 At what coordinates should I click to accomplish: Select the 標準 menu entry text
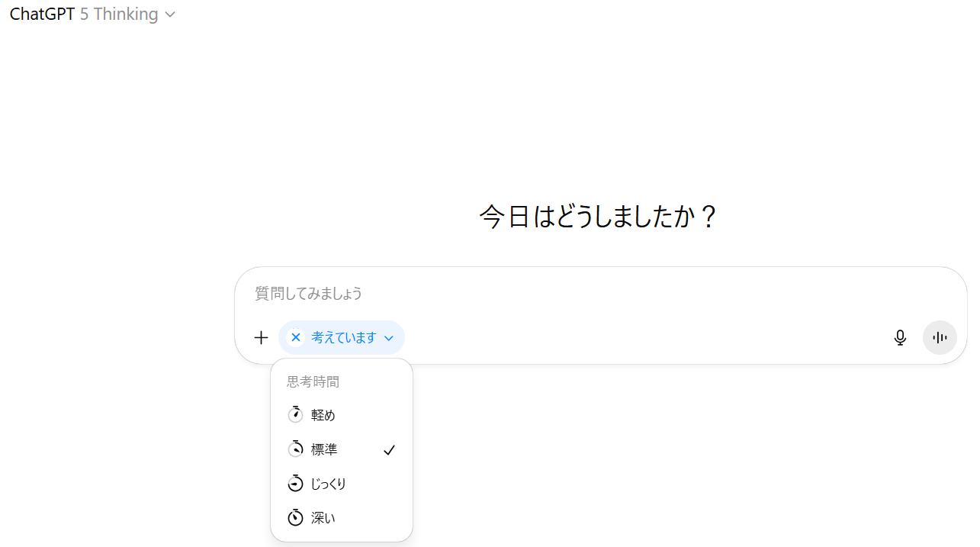(324, 449)
